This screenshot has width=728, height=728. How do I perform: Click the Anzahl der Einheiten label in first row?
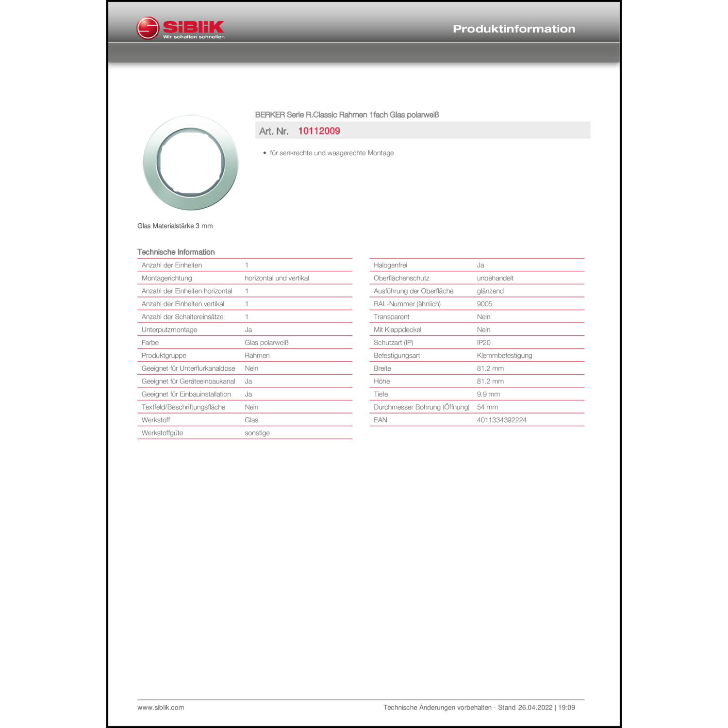(172, 265)
